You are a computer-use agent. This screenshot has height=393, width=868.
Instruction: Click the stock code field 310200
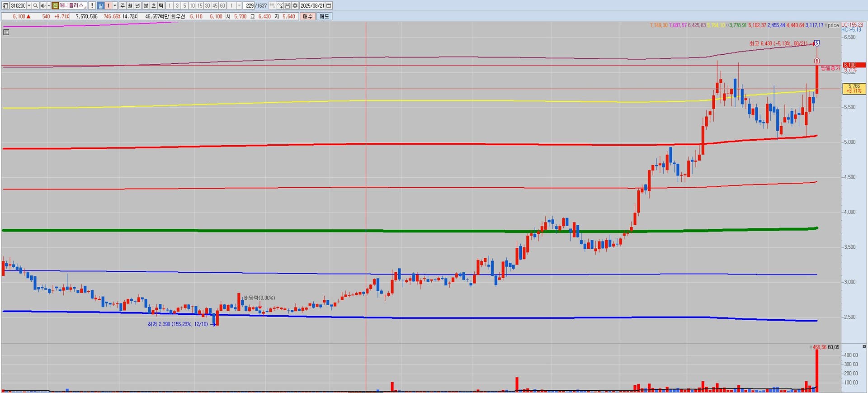pyautogui.click(x=18, y=5)
